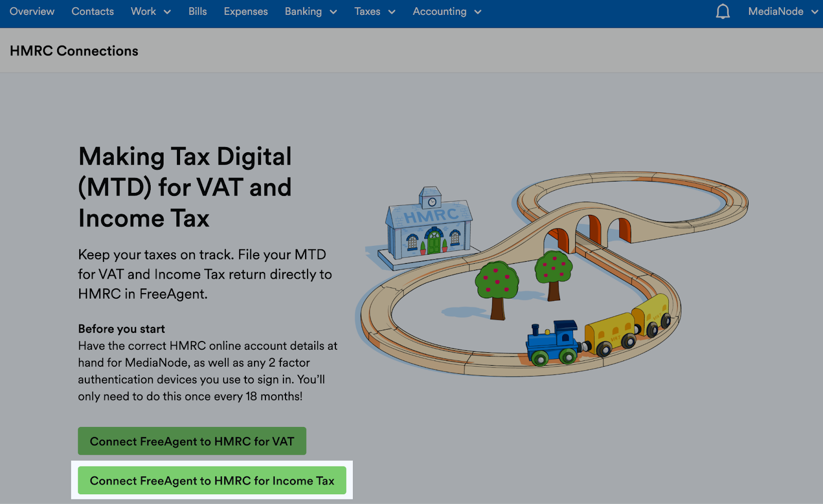Open the Taxes menu
The height and width of the screenshot is (504, 823).
(x=374, y=11)
